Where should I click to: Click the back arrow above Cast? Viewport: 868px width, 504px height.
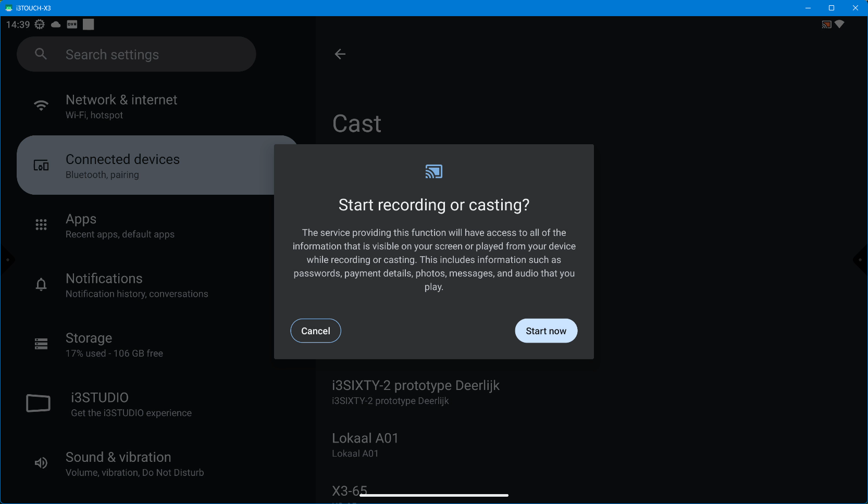[340, 54]
